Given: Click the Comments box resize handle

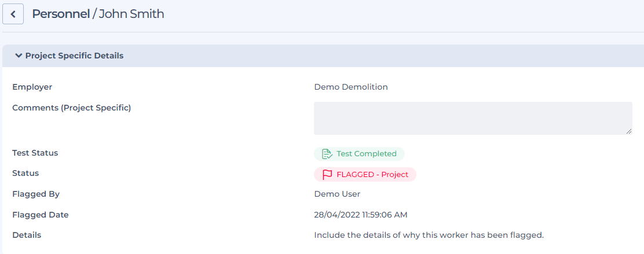Looking at the screenshot, I should tap(629, 131).
